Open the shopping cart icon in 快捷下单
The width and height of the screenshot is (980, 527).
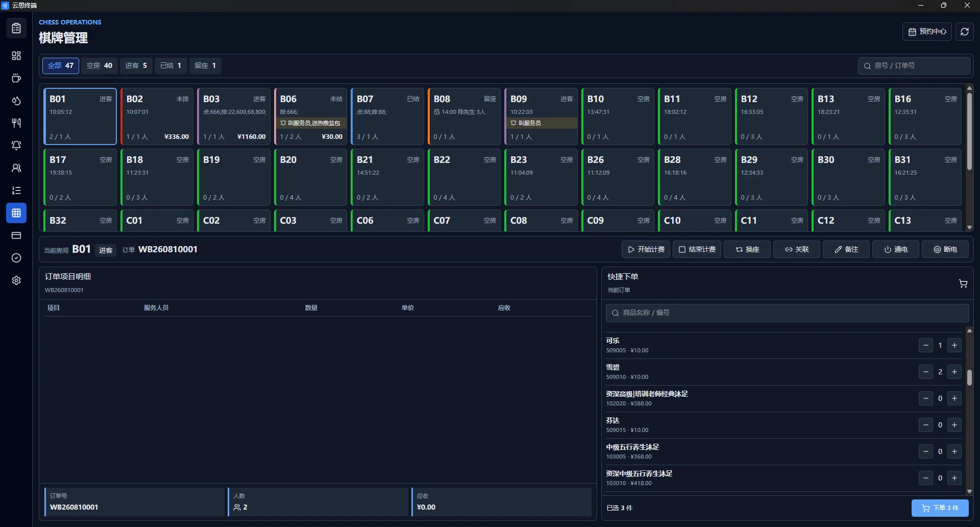pyautogui.click(x=963, y=283)
